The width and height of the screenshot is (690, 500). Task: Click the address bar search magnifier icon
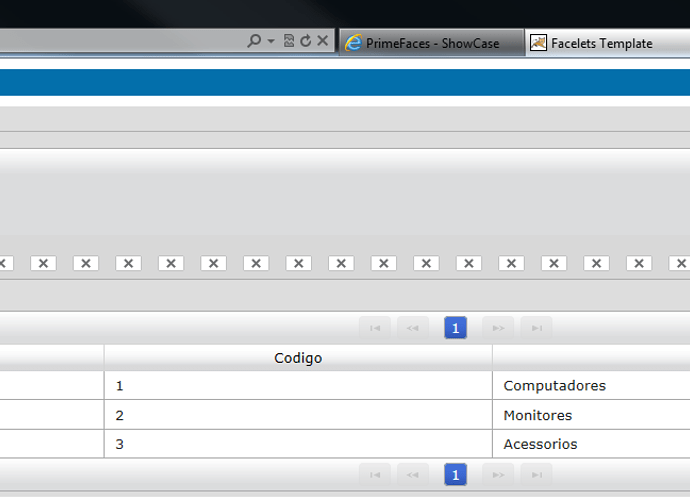254,41
